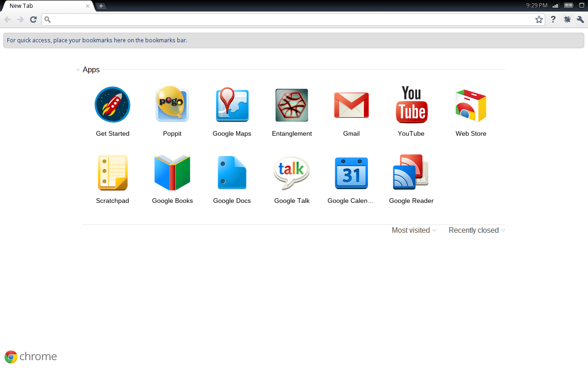Bookmark this page with the star icon

pos(539,19)
